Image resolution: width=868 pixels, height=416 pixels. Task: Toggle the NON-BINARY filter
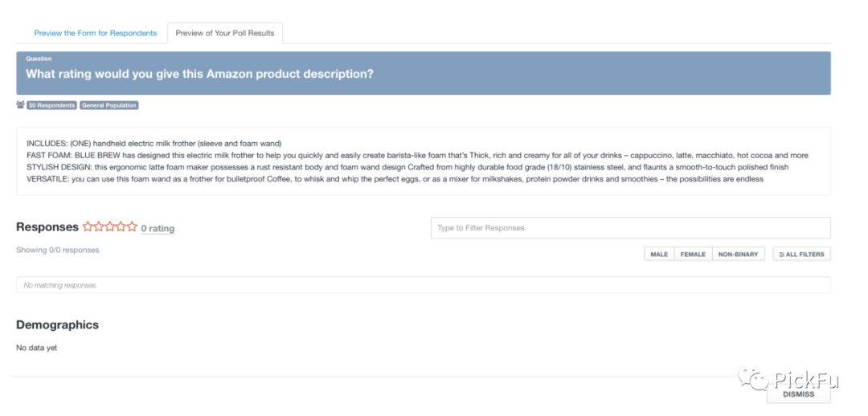pyautogui.click(x=739, y=255)
